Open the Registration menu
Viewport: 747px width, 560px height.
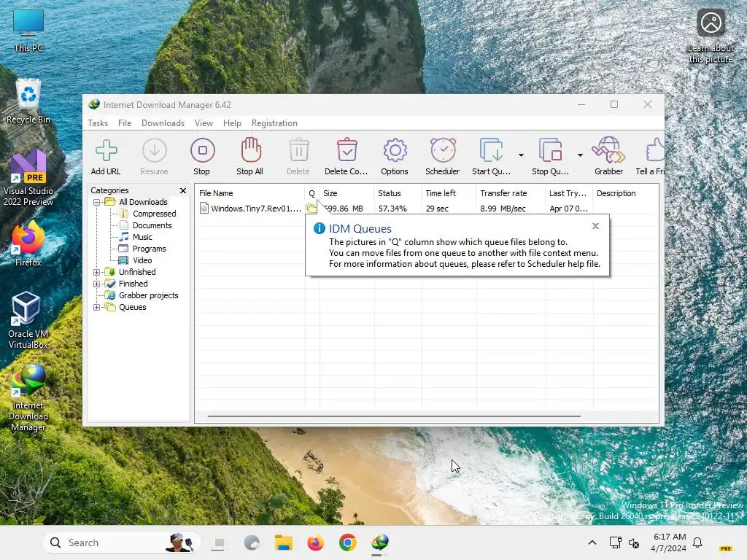(274, 122)
